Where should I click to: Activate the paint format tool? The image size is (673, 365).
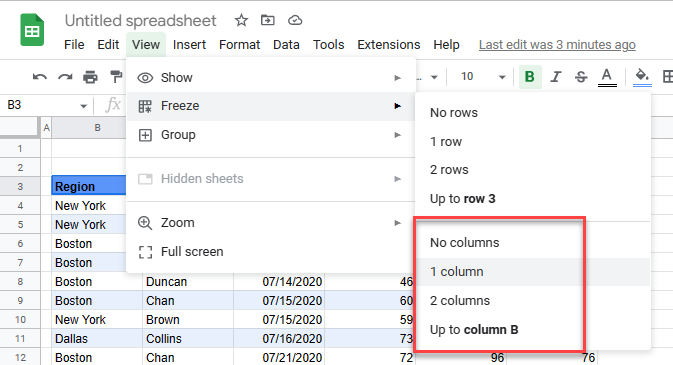(115, 77)
